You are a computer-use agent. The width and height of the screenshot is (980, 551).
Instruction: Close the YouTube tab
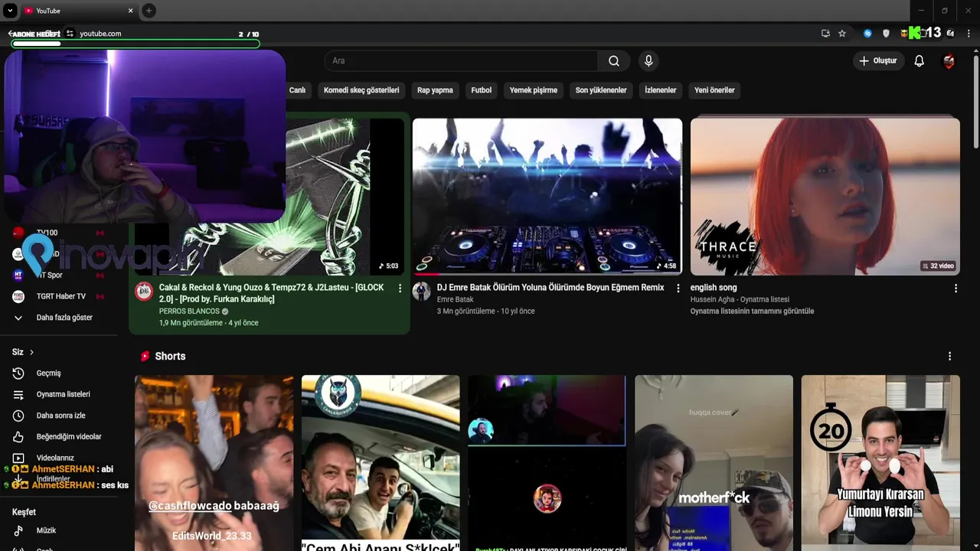[x=130, y=11]
